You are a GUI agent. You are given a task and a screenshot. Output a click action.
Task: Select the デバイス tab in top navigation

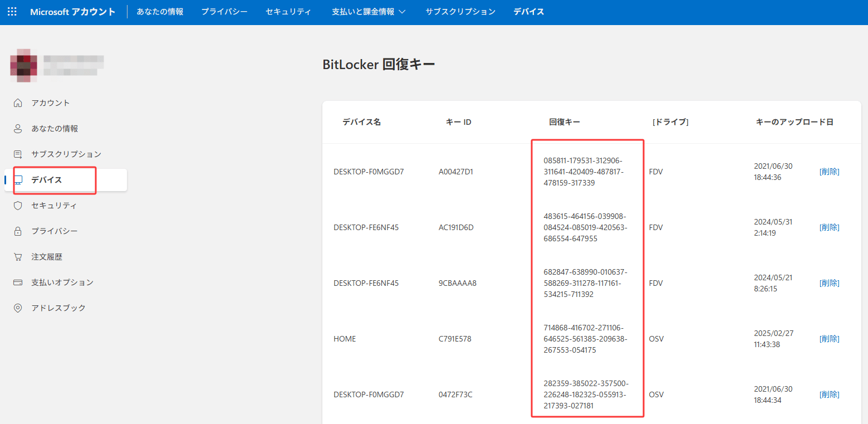pos(528,11)
